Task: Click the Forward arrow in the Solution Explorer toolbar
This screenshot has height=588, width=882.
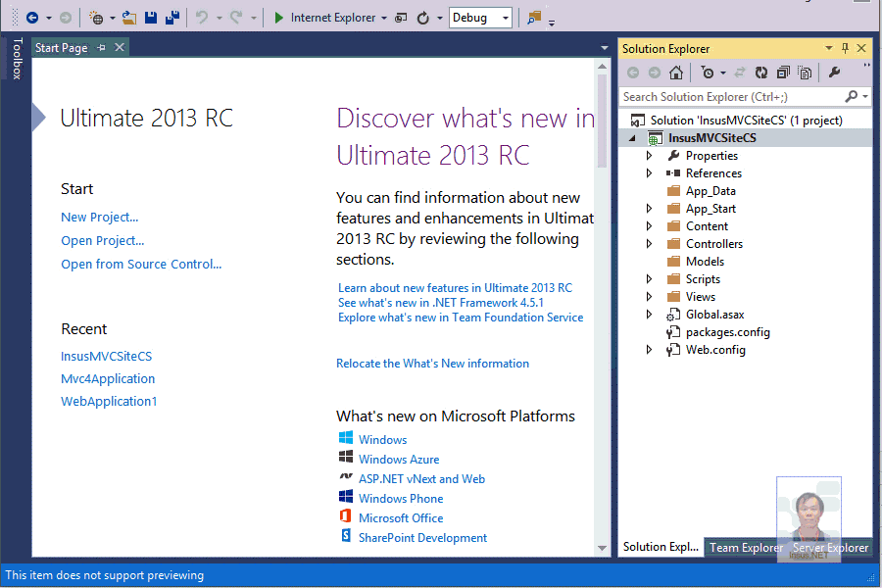Action: pos(655,73)
